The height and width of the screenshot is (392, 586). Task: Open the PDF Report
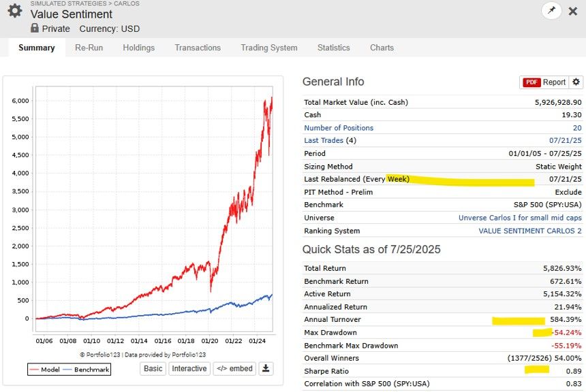[x=544, y=82]
